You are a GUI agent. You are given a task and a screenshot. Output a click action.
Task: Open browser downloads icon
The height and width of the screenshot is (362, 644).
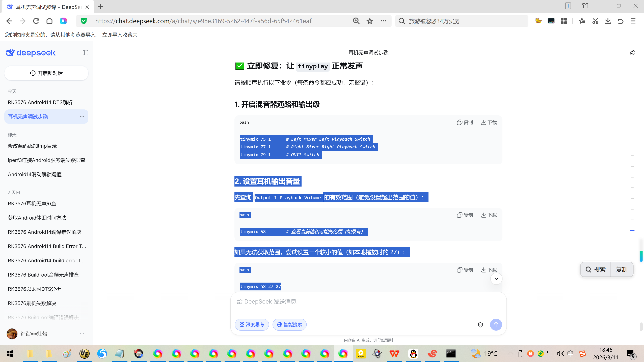[x=608, y=21]
